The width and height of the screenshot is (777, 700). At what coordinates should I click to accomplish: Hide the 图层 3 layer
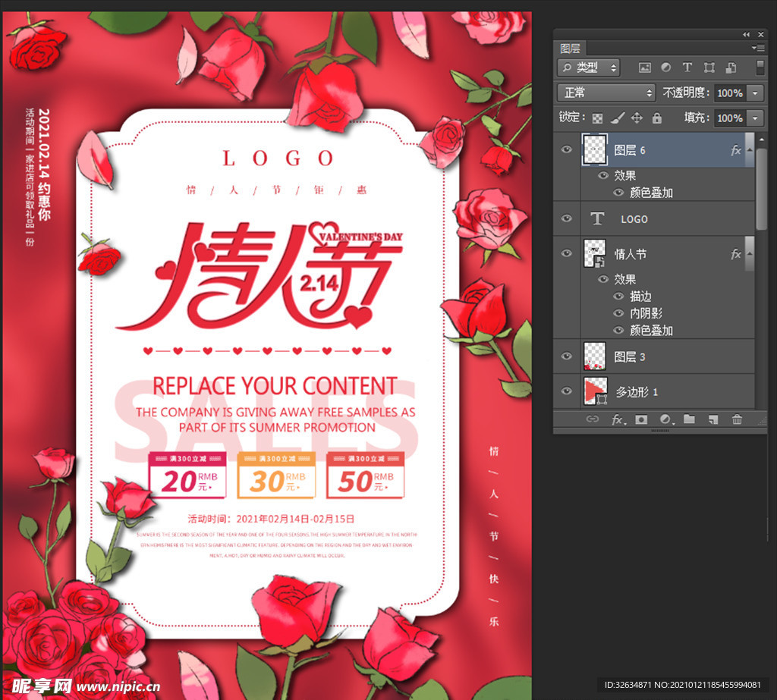pos(566,356)
